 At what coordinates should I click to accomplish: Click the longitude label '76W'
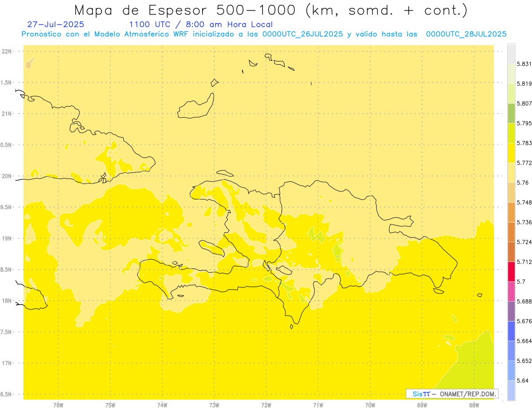pos(58,405)
